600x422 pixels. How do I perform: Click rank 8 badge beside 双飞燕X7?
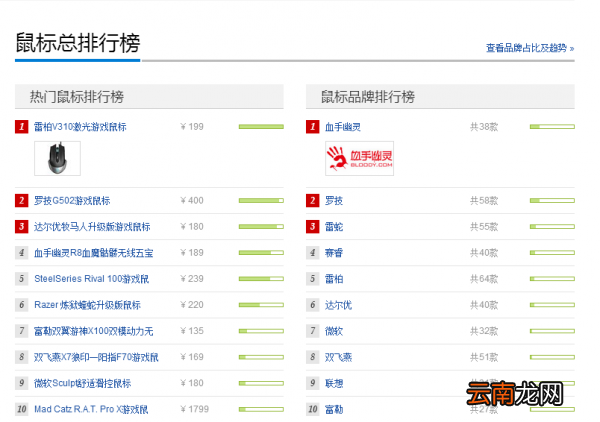tap(21, 357)
